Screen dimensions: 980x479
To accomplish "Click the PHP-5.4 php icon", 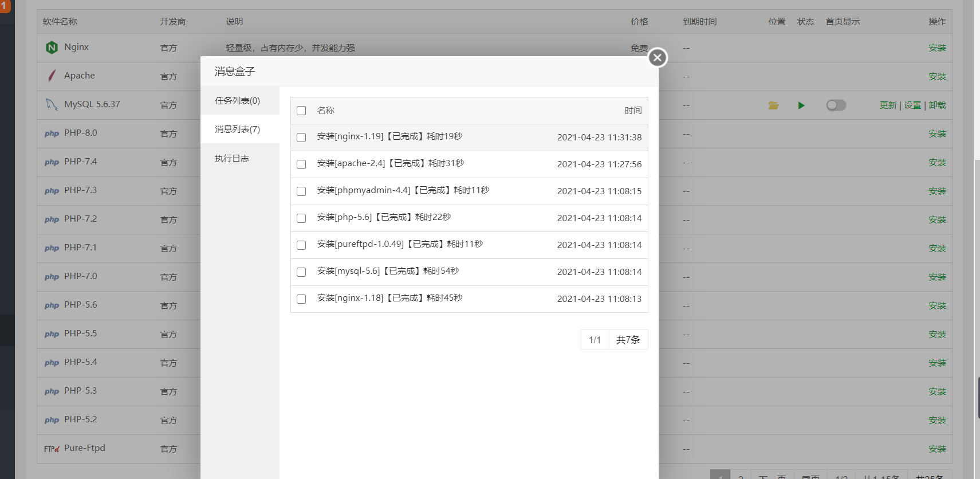I will [x=52, y=363].
